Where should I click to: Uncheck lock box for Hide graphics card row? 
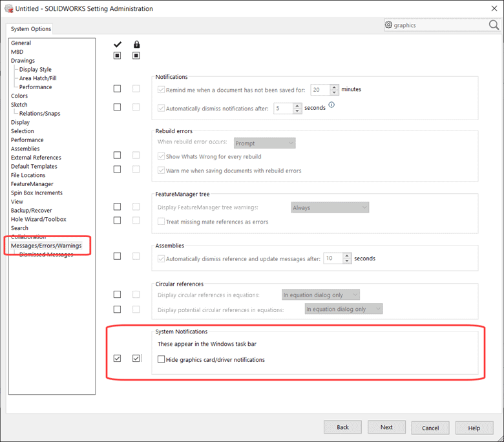click(136, 358)
